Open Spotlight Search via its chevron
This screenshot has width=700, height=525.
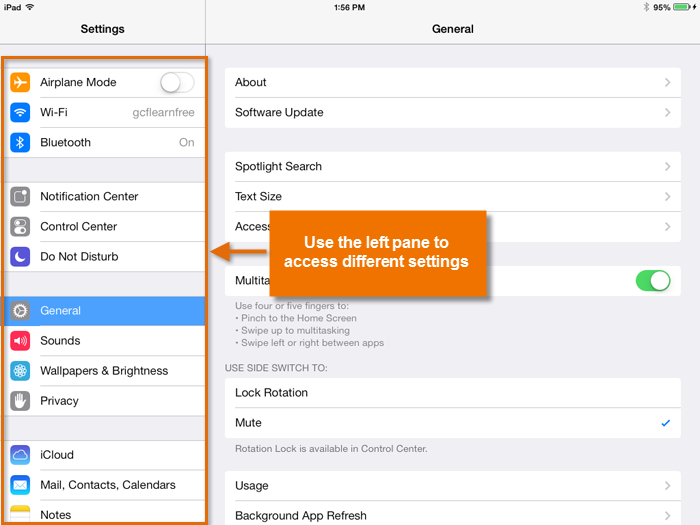pyautogui.click(x=667, y=167)
